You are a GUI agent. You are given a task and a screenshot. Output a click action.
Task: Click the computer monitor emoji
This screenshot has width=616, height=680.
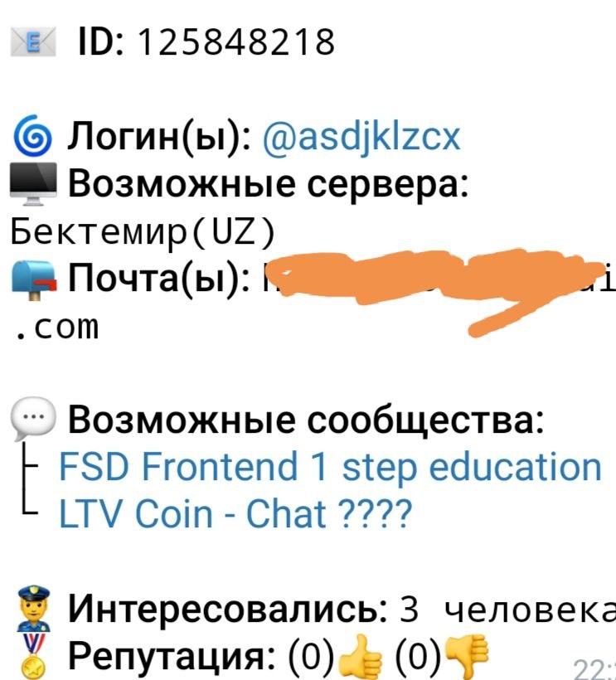pyautogui.click(x=33, y=184)
